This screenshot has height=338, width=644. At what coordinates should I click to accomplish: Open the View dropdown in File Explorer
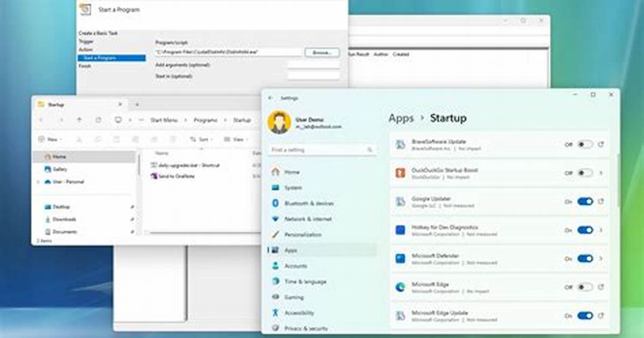(x=236, y=139)
